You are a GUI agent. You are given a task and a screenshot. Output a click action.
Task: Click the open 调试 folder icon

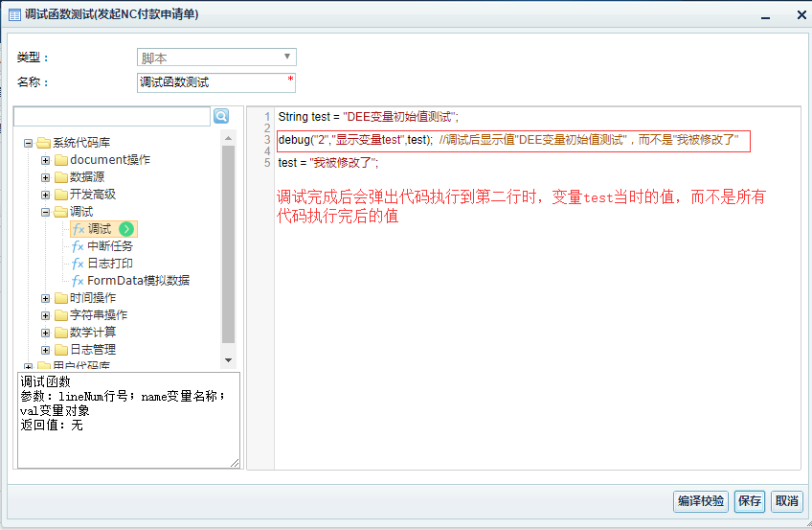coord(61,212)
